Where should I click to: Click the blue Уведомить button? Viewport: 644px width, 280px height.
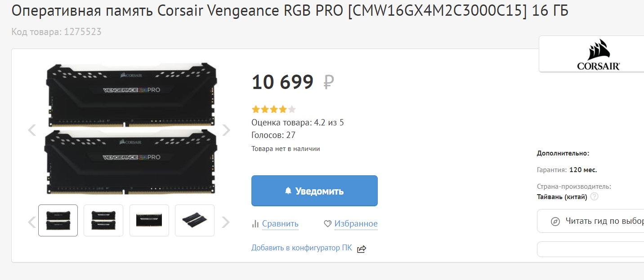tap(314, 191)
